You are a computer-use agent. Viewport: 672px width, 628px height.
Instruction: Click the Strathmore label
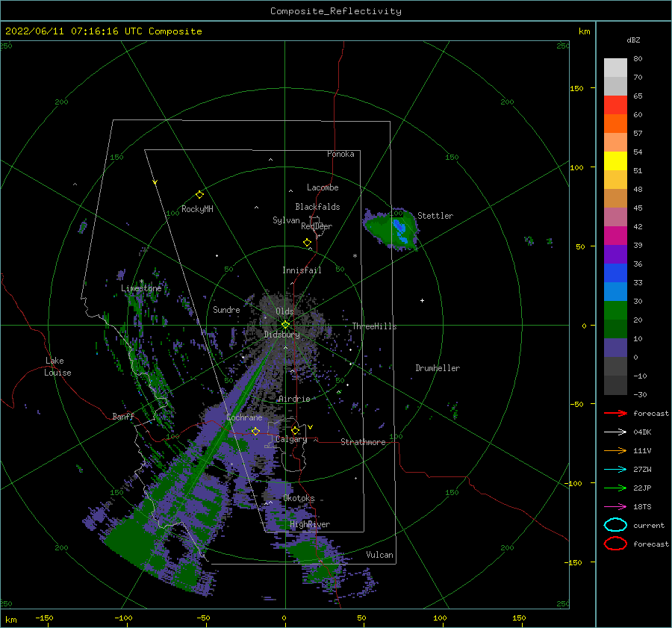[363, 442]
